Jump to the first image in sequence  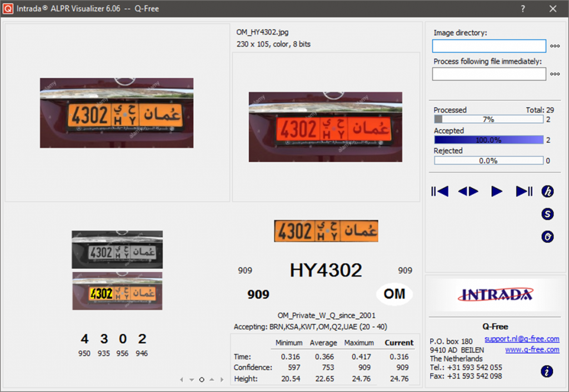tap(439, 192)
